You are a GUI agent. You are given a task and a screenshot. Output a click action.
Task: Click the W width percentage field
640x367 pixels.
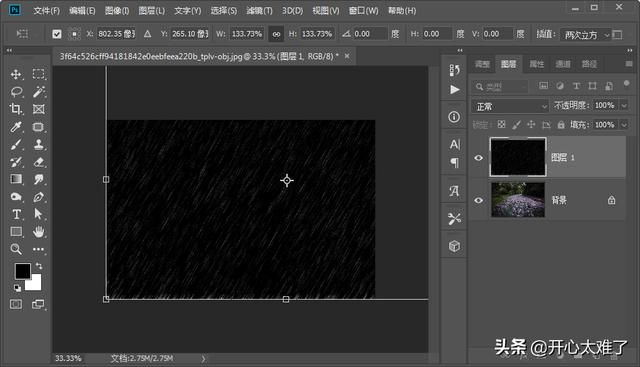click(247, 34)
